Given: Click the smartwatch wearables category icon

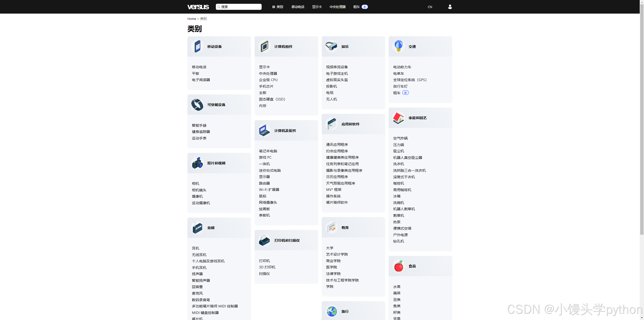Looking at the screenshot, I should (197, 105).
